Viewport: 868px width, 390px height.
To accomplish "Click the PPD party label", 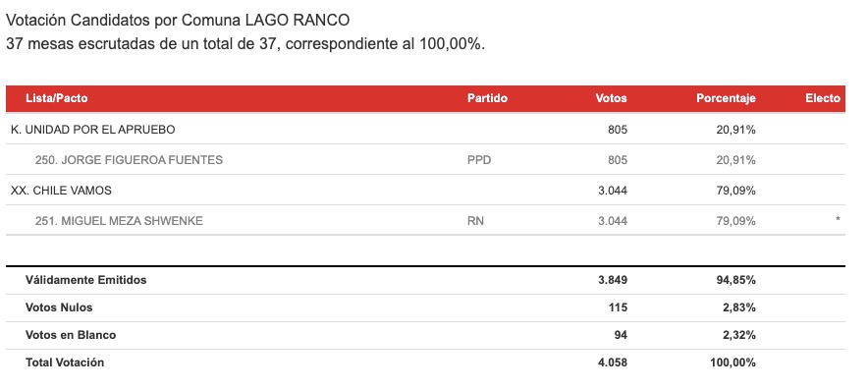I will [479, 160].
